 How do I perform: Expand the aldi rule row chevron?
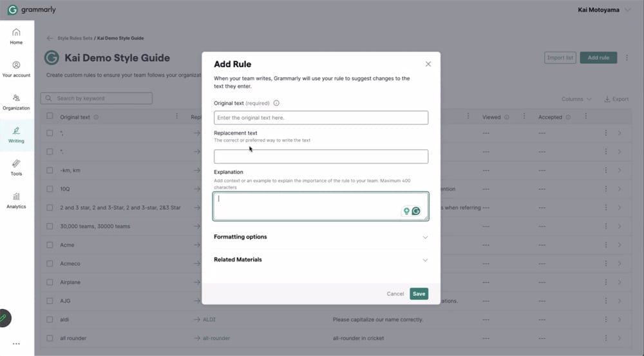(x=620, y=319)
